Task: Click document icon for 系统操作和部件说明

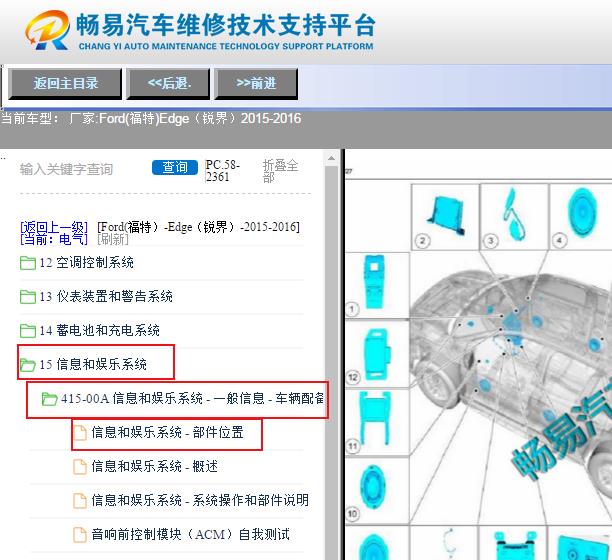Action: click(x=80, y=501)
